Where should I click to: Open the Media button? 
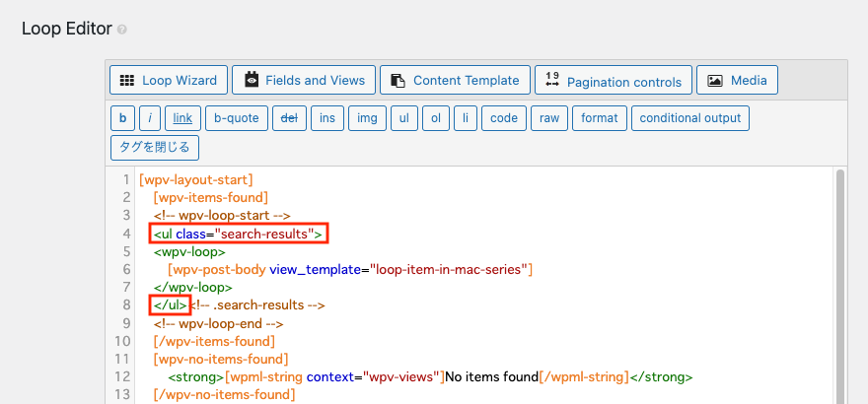(x=738, y=81)
